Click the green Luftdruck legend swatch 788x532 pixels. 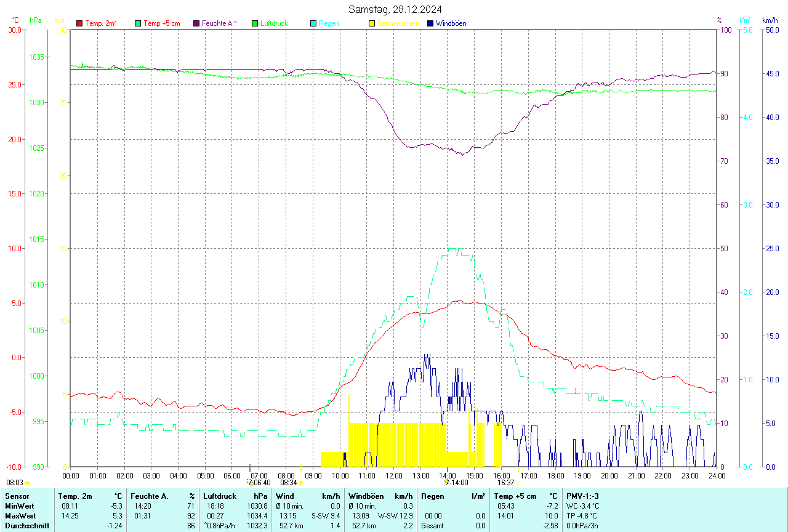coord(255,23)
